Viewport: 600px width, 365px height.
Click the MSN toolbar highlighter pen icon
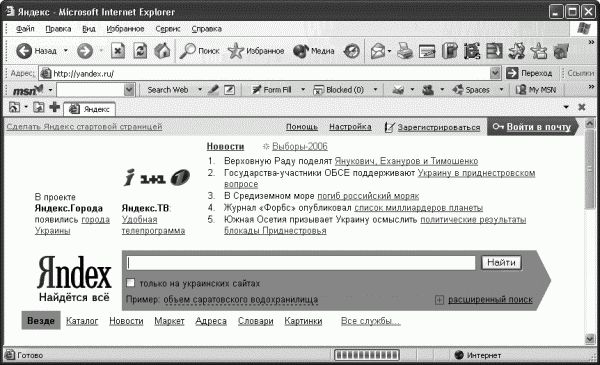[x=213, y=90]
